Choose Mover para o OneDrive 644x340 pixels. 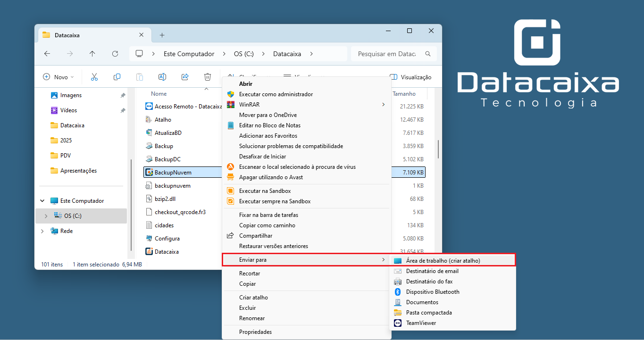(x=307, y=115)
